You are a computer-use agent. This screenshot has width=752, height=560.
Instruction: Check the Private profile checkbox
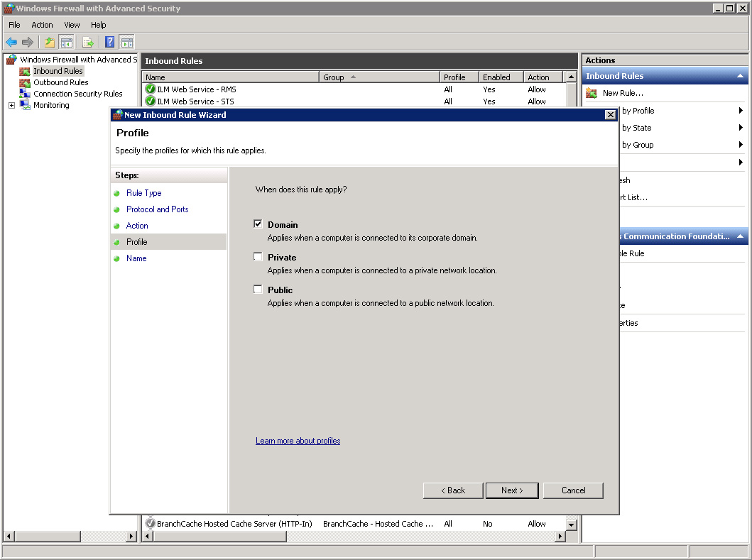258,256
